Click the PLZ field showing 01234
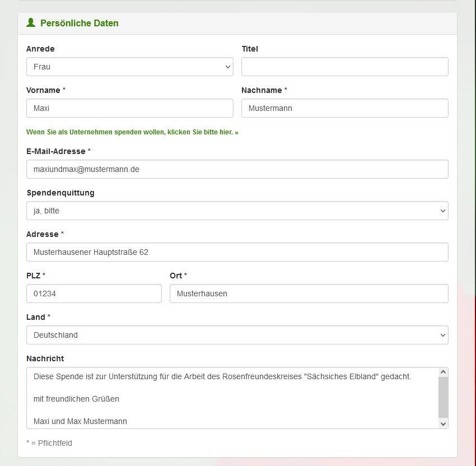The height and width of the screenshot is (466, 476). click(94, 293)
